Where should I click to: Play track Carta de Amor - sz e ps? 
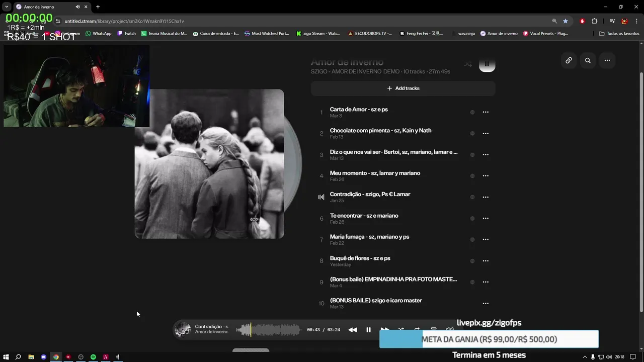[x=359, y=109]
